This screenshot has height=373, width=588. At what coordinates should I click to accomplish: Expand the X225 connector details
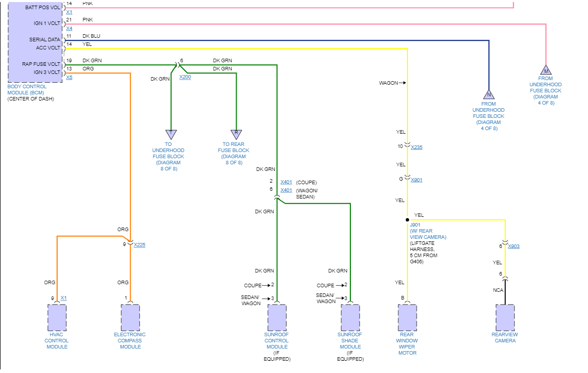[x=140, y=245]
